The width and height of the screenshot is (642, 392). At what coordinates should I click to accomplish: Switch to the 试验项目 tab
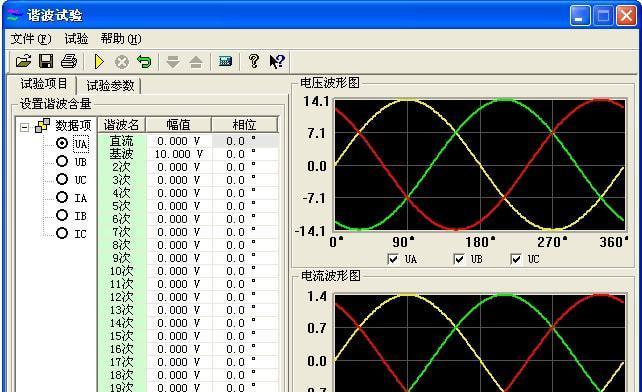tap(43, 84)
